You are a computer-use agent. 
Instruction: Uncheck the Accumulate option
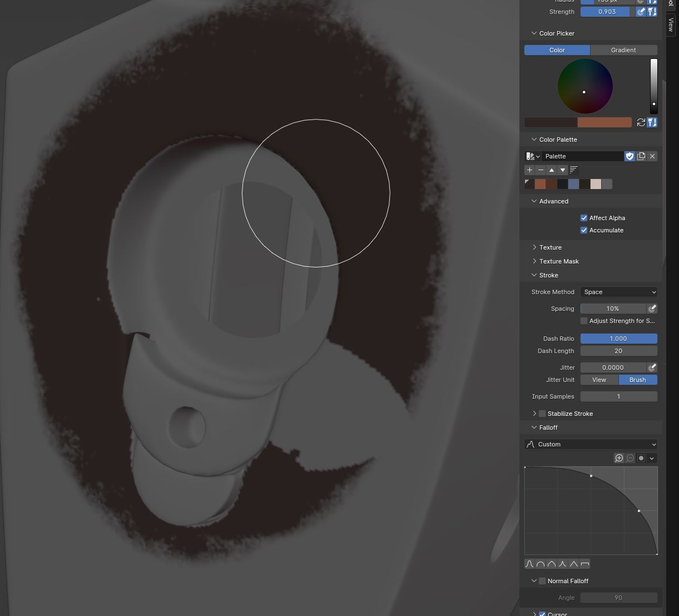point(584,230)
